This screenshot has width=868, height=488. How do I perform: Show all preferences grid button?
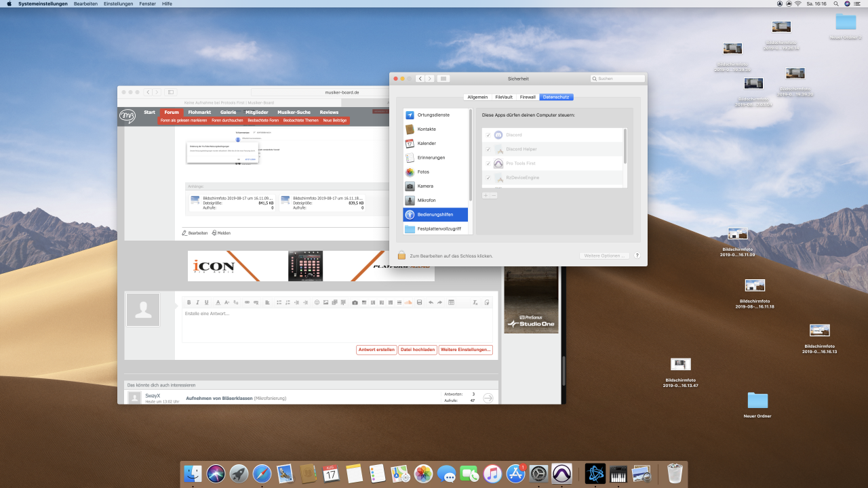tap(443, 79)
